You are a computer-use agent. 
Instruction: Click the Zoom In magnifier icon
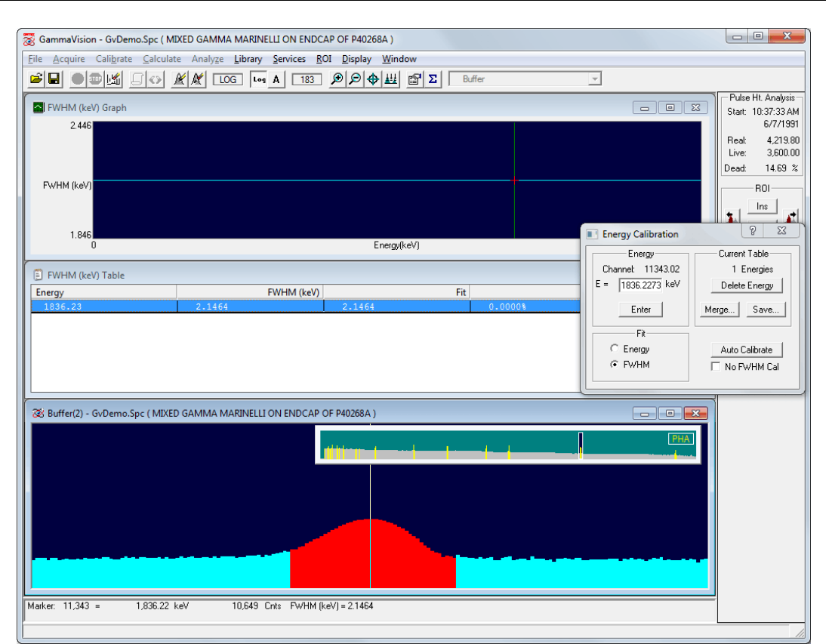click(337, 79)
